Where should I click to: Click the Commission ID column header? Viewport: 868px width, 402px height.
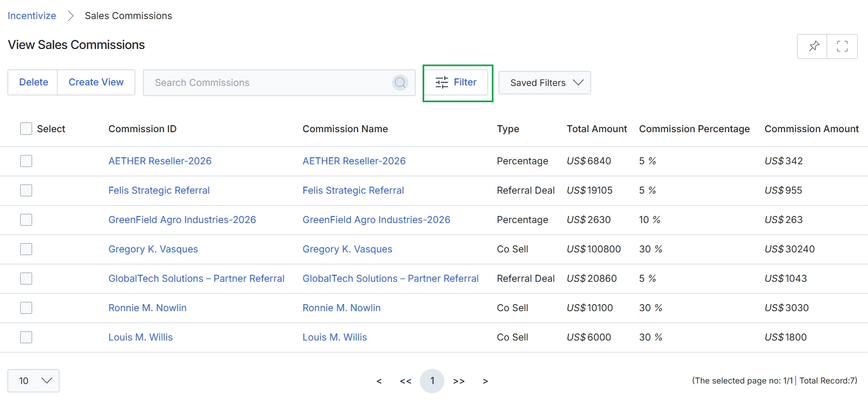(x=142, y=129)
